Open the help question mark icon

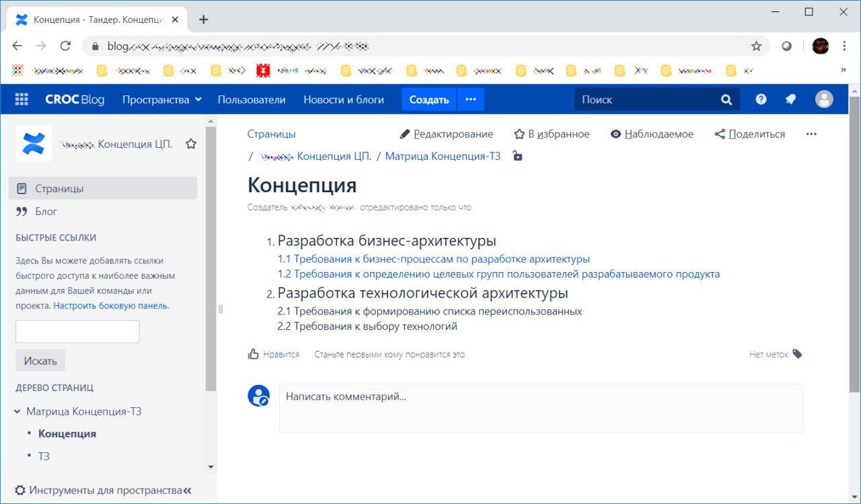pos(760,99)
